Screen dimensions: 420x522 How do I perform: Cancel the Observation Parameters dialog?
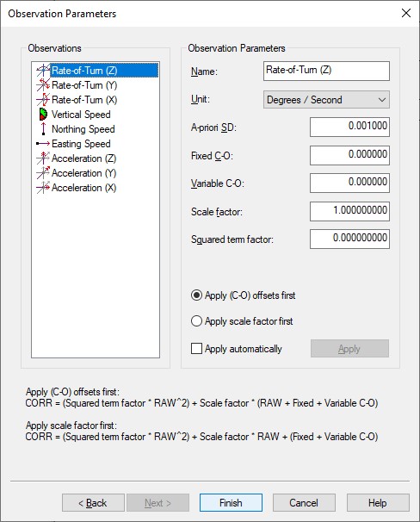tap(304, 503)
